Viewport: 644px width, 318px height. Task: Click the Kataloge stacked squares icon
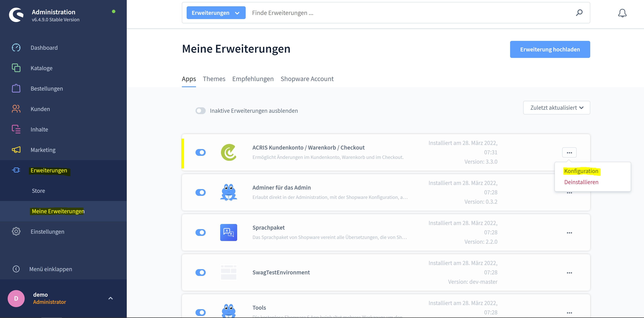pyautogui.click(x=16, y=68)
